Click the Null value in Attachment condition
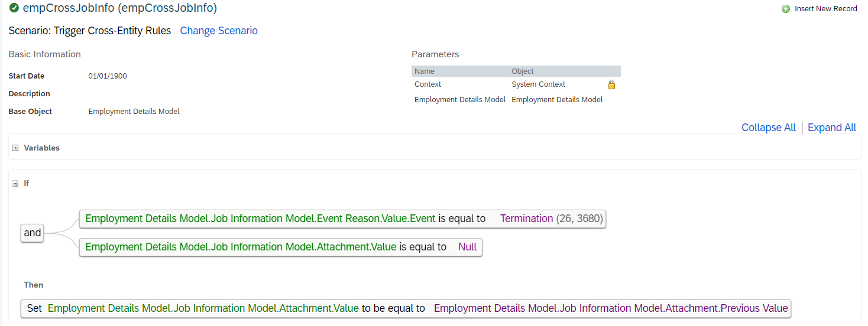868x326 pixels. (467, 247)
